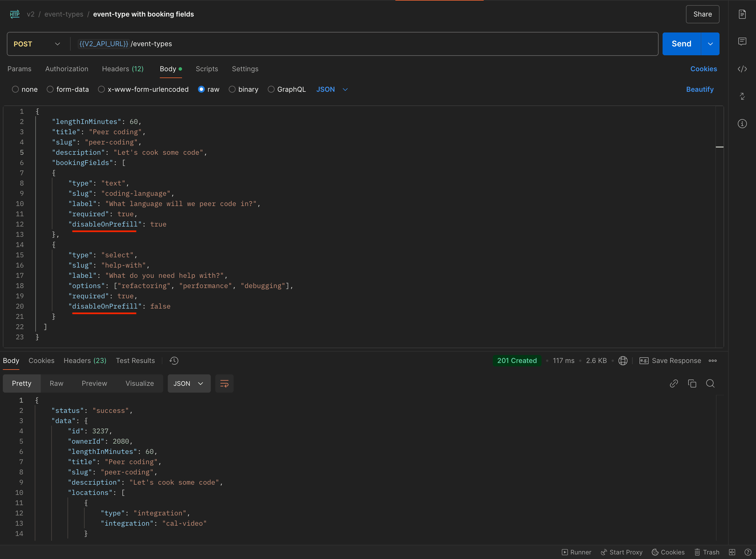Switch to the Authorization tab
The width and height of the screenshot is (756, 559).
click(67, 69)
